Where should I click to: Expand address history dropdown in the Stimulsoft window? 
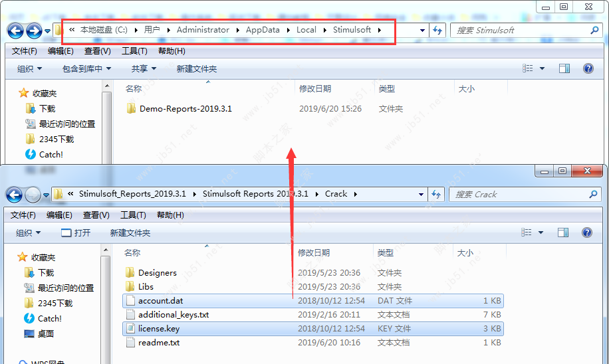pyautogui.click(x=422, y=31)
